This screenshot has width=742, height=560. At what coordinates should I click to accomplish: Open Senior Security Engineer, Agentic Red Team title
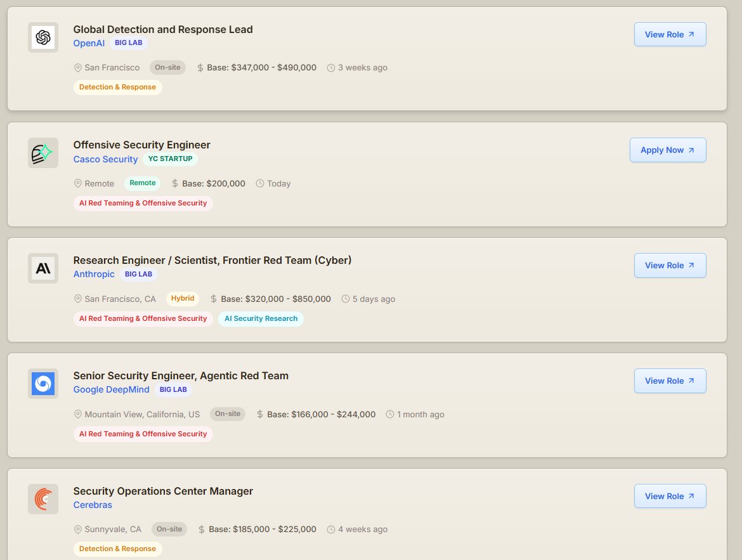(x=181, y=376)
